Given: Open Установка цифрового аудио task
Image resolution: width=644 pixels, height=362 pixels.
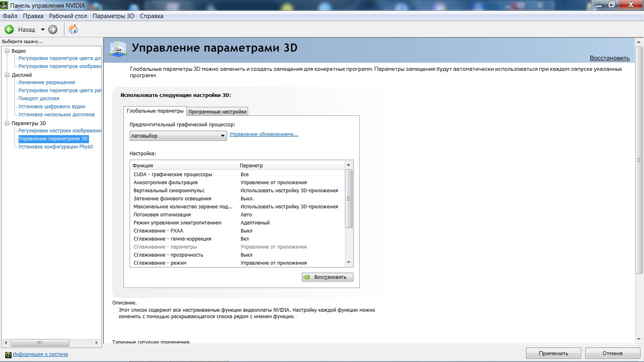Looking at the screenshot, I should [x=52, y=107].
